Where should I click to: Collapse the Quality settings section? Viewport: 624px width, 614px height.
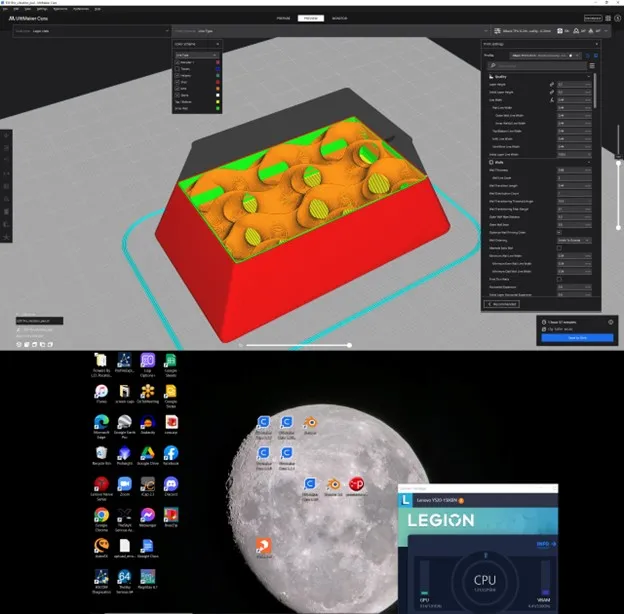[589, 76]
